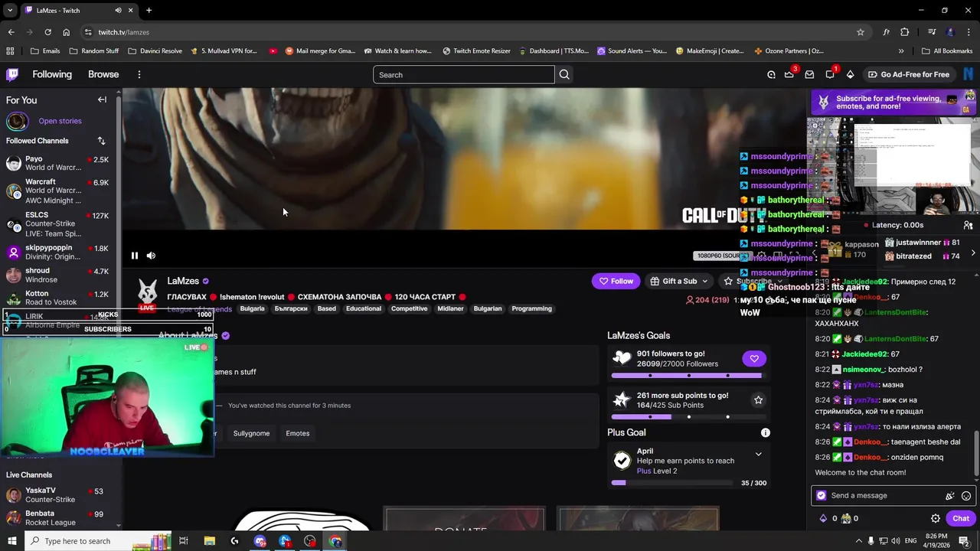Pause the stream playback
This screenshot has width=980, height=551.
click(x=135, y=256)
